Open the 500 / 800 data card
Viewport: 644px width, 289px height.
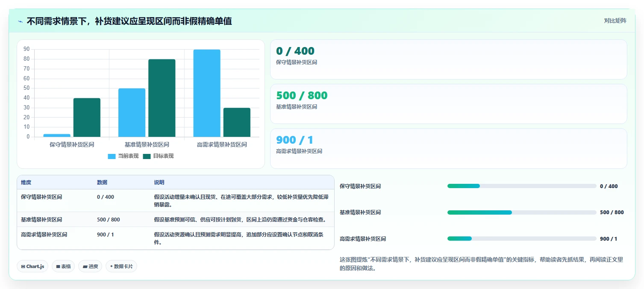449,104
